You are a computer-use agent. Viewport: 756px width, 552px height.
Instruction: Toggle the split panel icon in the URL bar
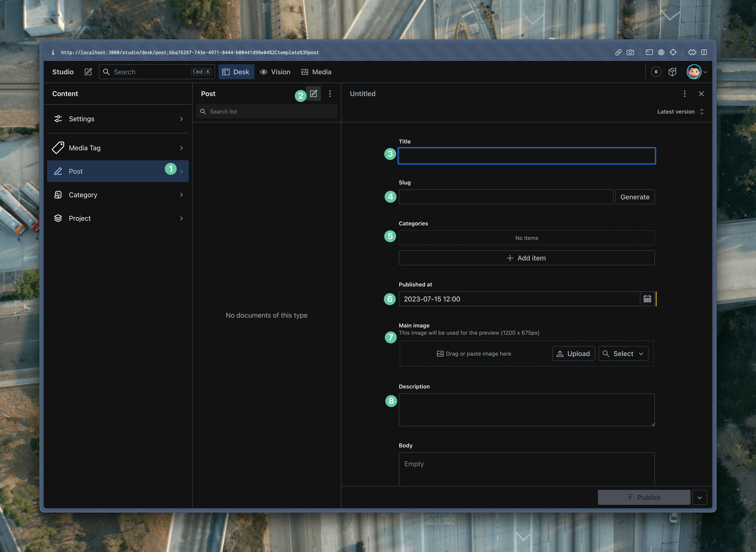(704, 53)
